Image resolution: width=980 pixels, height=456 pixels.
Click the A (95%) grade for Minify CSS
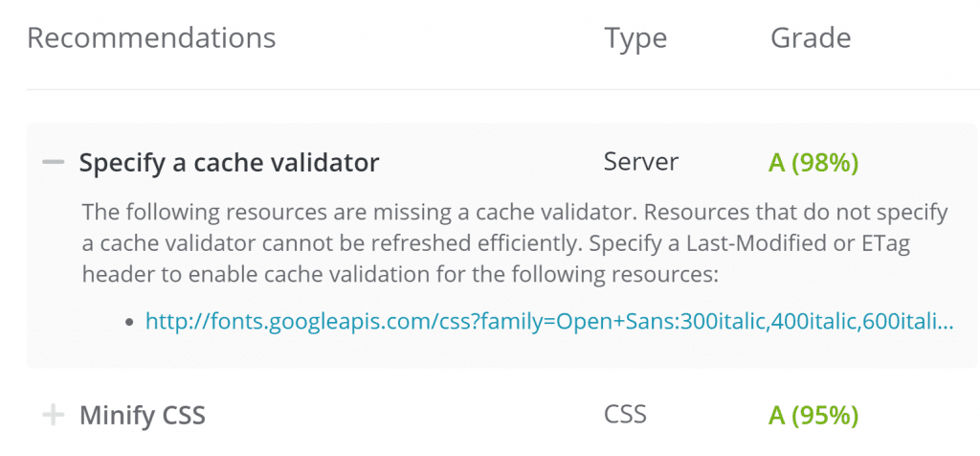(x=813, y=415)
